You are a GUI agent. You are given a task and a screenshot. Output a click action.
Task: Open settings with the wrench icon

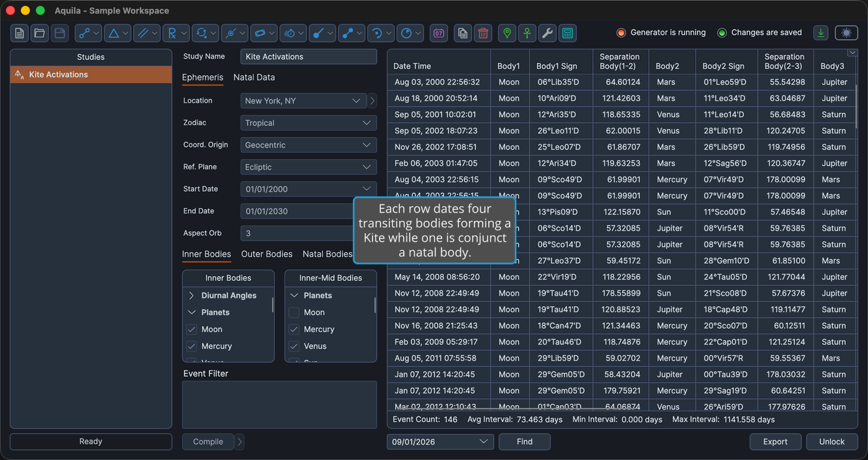tap(547, 33)
